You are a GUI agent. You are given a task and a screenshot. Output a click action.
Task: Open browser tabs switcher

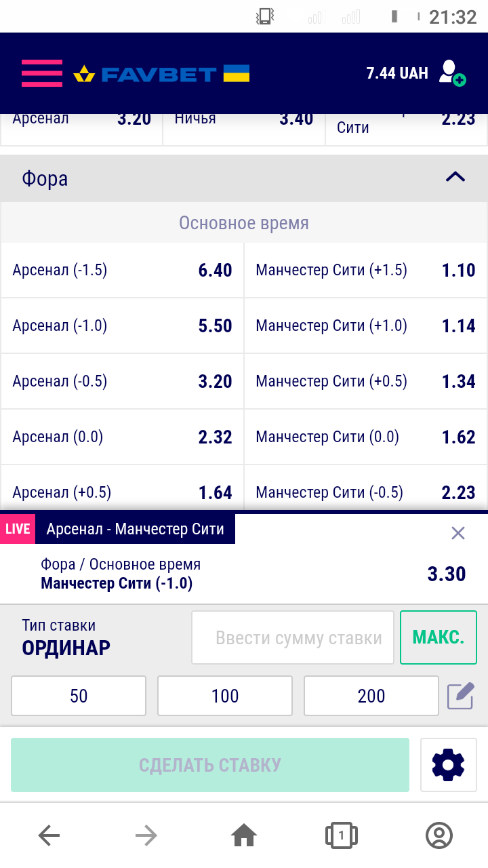(x=342, y=835)
